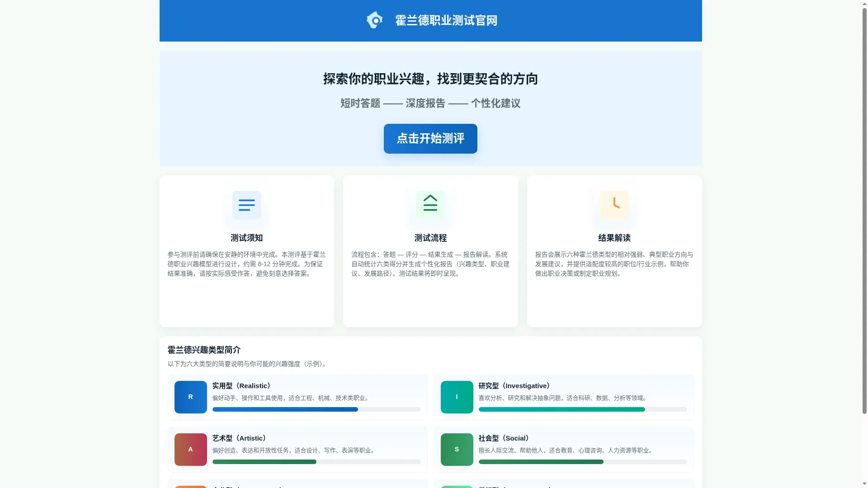Viewport: 868px width, 488px height.
Task: Click the 测试流程 card title
Action: click(x=430, y=238)
